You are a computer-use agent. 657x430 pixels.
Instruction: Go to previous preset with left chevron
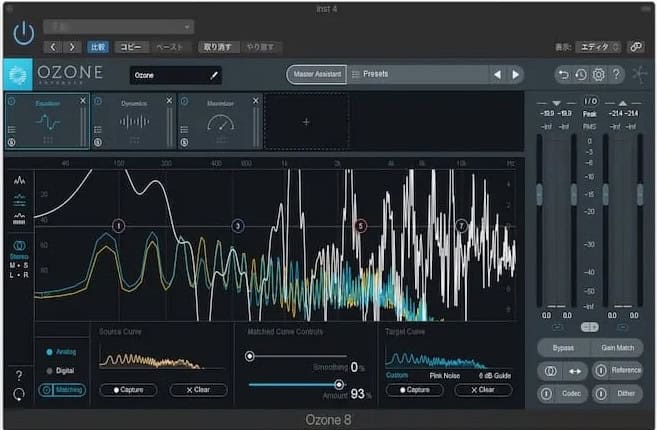click(53, 47)
